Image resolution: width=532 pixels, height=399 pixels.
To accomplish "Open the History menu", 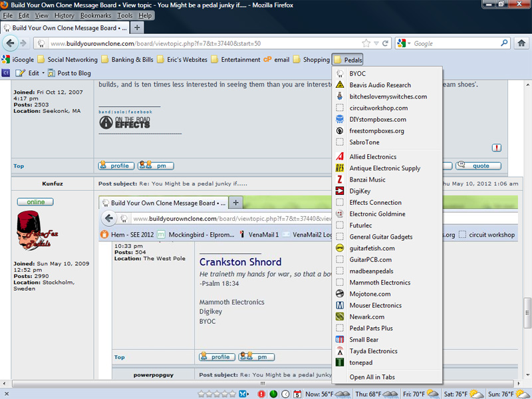I will (x=64, y=15).
